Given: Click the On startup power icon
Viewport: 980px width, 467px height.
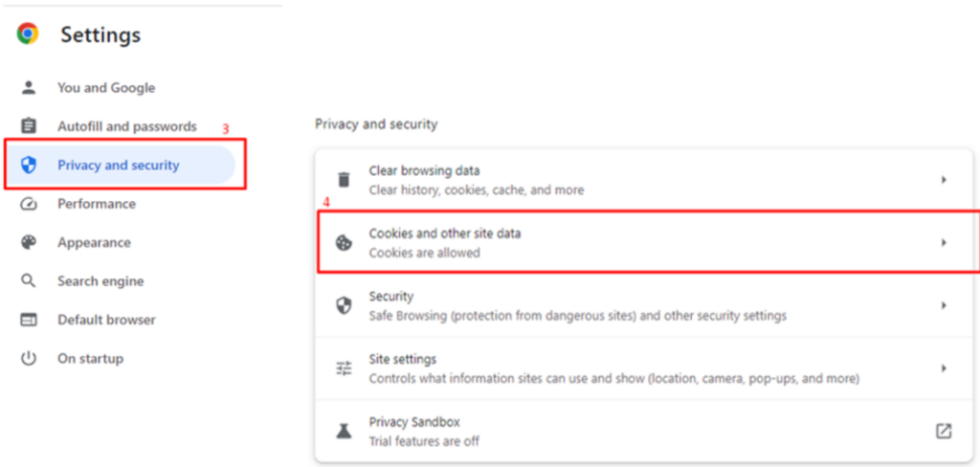Looking at the screenshot, I should tap(29, 359).
